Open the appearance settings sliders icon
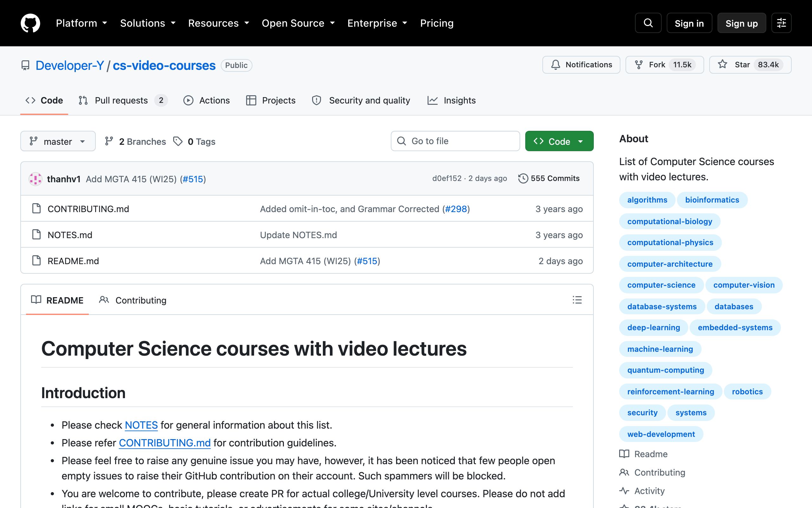Viewport: 812px width, 508px height. pyautogui.click(x=781, y=23)
